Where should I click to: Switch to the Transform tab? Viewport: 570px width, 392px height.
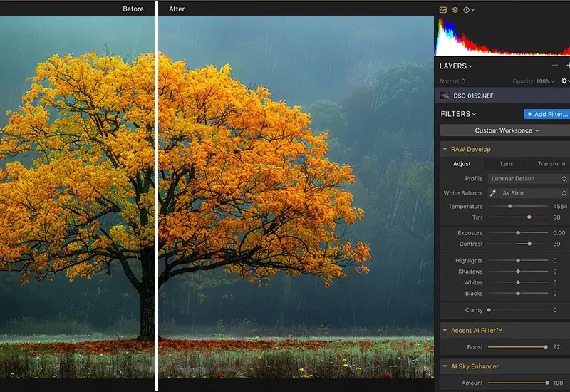(551, 164)
